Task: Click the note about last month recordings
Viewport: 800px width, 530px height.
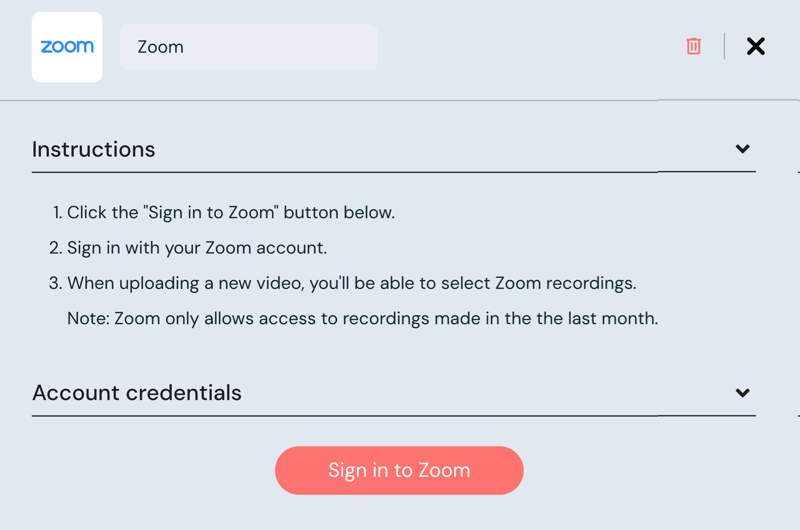Action: click(362, 319)
